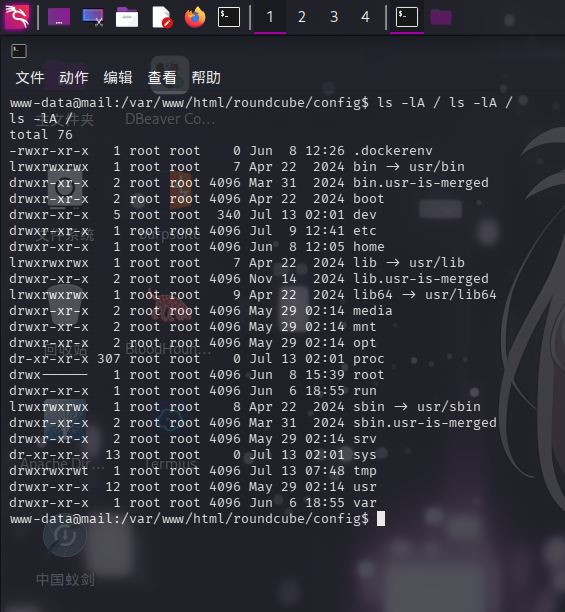The image size is (565, 612).
Task: Open the black terminal emulator launcher
Action: (229, 17)
